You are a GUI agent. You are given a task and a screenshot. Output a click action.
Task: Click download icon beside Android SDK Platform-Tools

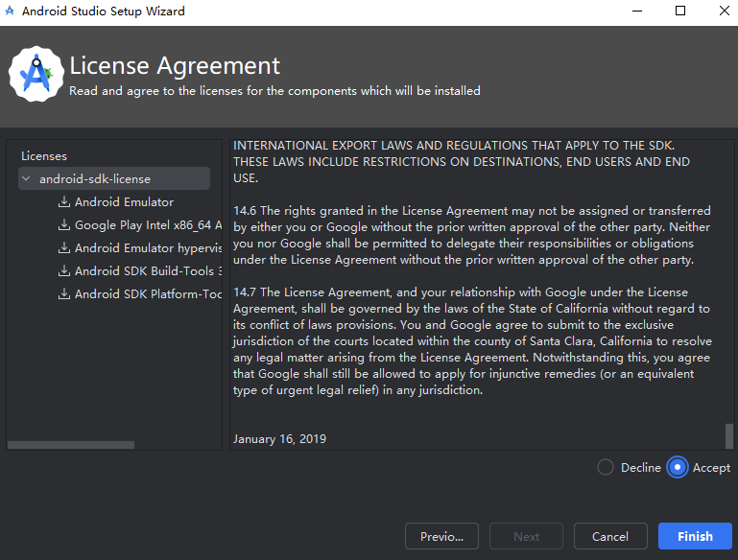point(64,293)
